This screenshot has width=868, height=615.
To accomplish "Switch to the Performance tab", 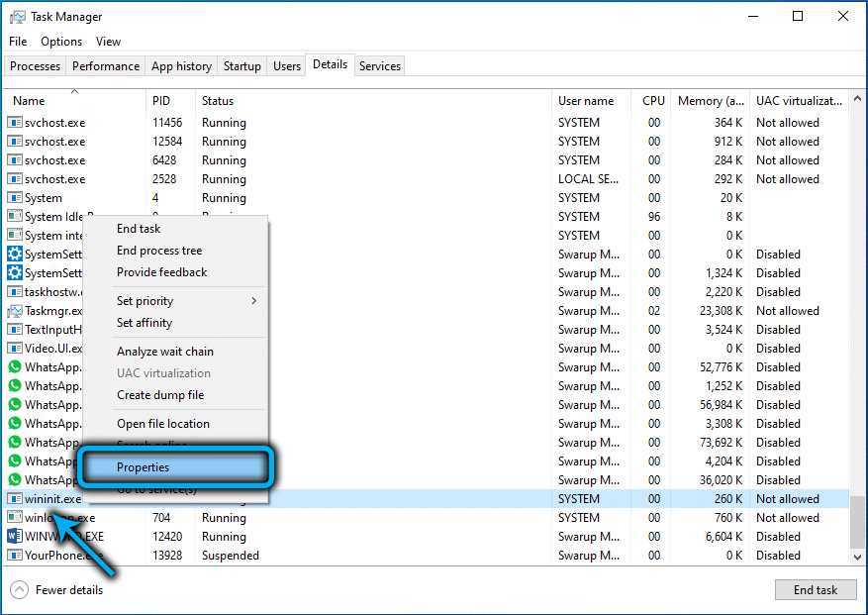I will point(106,66).
